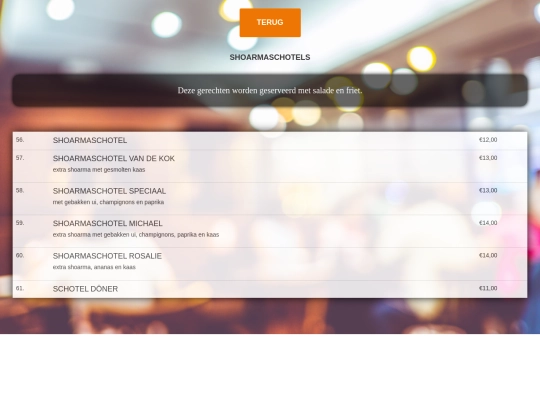Click the salade en friet notice banner
The width and height of the screenshot is (540, 405).
pos(270,91)
